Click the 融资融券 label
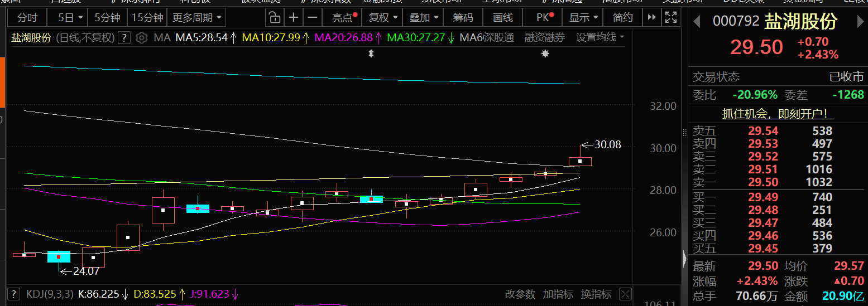This screenshot has height=306, width=868. point(545,38)
